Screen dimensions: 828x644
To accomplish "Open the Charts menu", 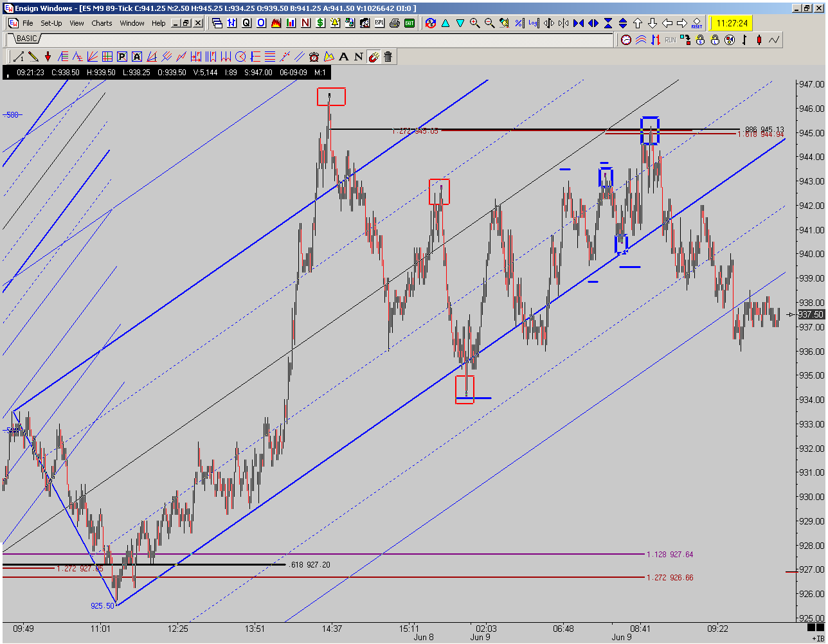I will coord(102,23).
